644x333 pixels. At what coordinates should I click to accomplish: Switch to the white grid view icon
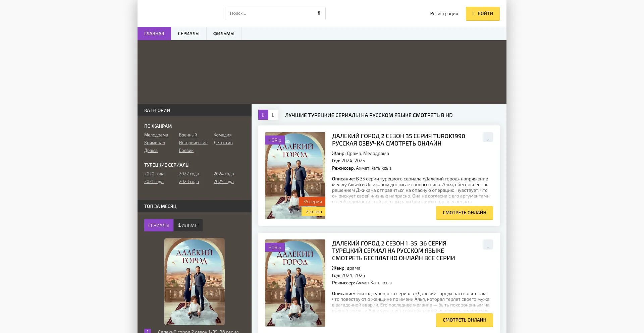pos(273,115)
